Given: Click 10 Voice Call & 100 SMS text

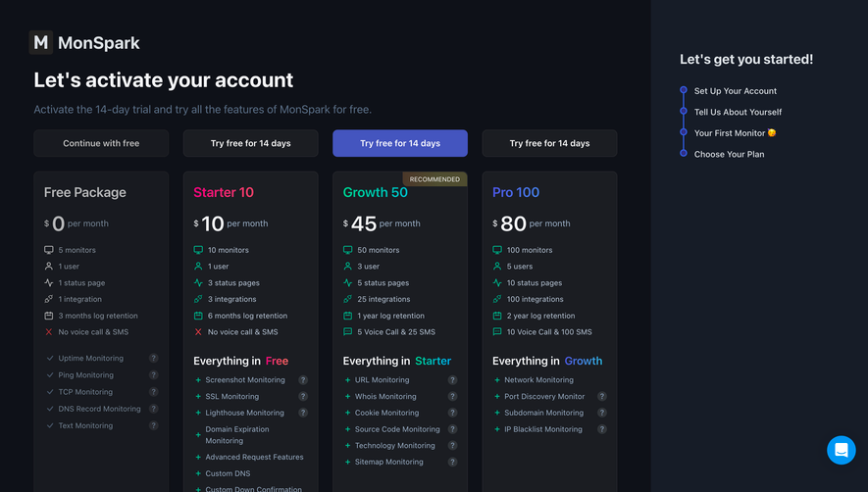Looking at the screenshot, I should click(x=549, y=332).
